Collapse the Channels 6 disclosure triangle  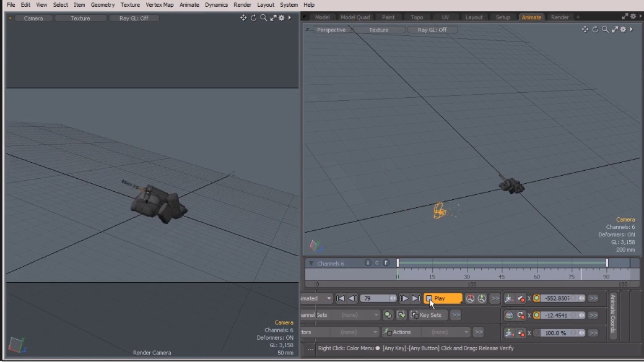click(x=311, y=264)
